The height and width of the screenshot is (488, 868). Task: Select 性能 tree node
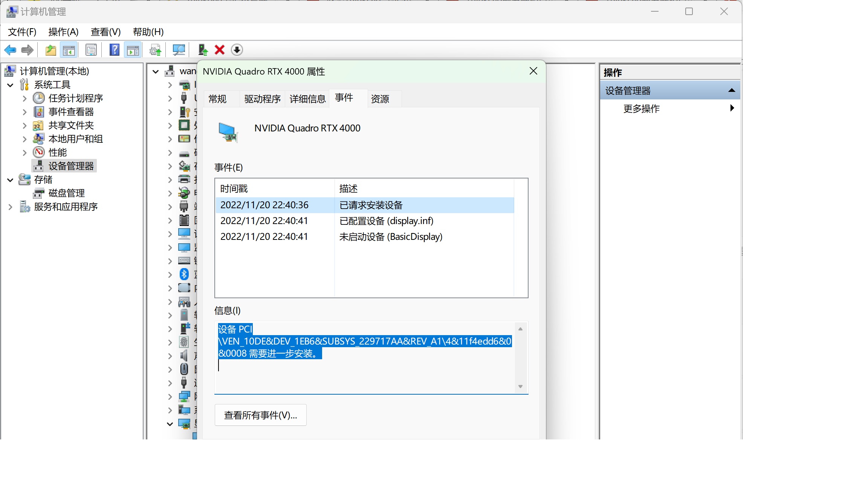(57, 152)
